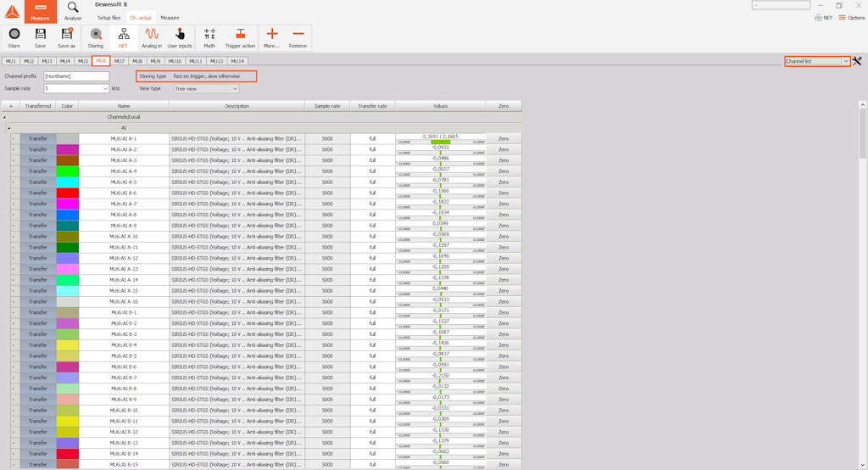Click the NET status icon at top right
Screen dimensions: 868x470
[823, 18]
